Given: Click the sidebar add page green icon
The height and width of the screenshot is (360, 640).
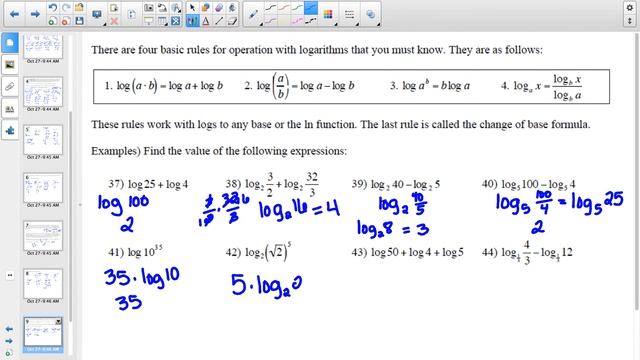Looking at the screenshot, I should tap(9, 353).
